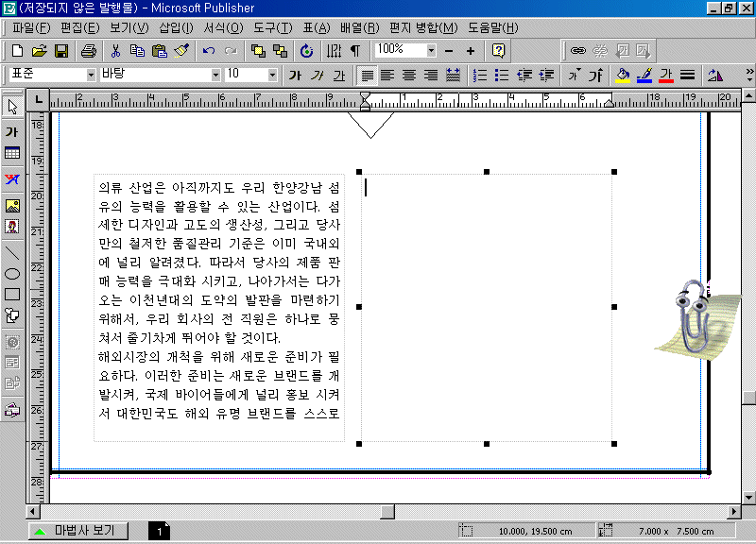Select the Line drawing tool
756x544 pixels.
point(13,252)
